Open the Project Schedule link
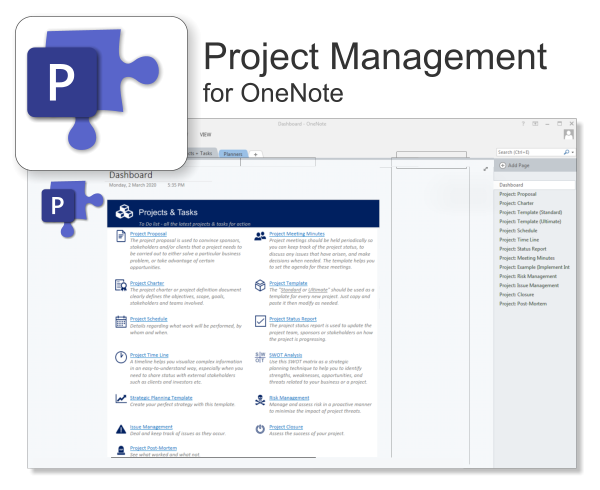 (148, 319)
